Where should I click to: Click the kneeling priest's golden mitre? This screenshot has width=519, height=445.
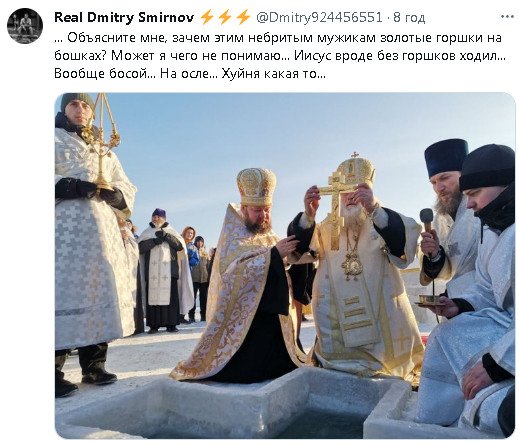point(256,187)
